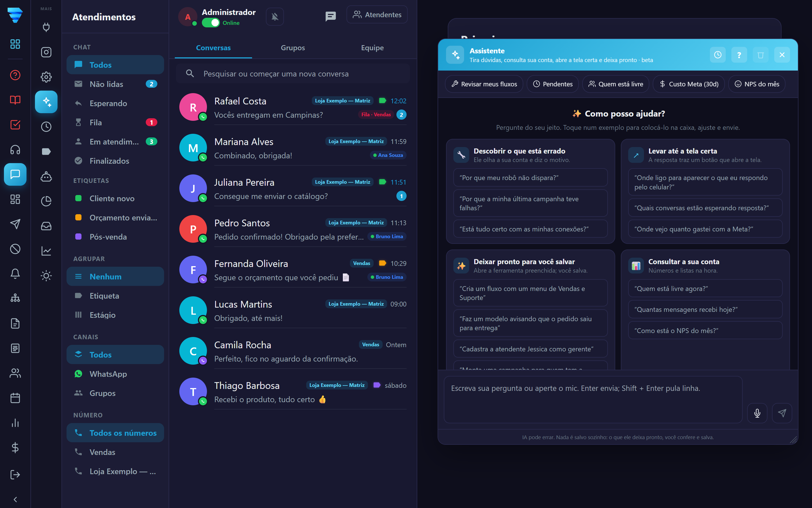Mute notifications with crossed bell icon
This screenshot has height=508, width=812.
275,16
